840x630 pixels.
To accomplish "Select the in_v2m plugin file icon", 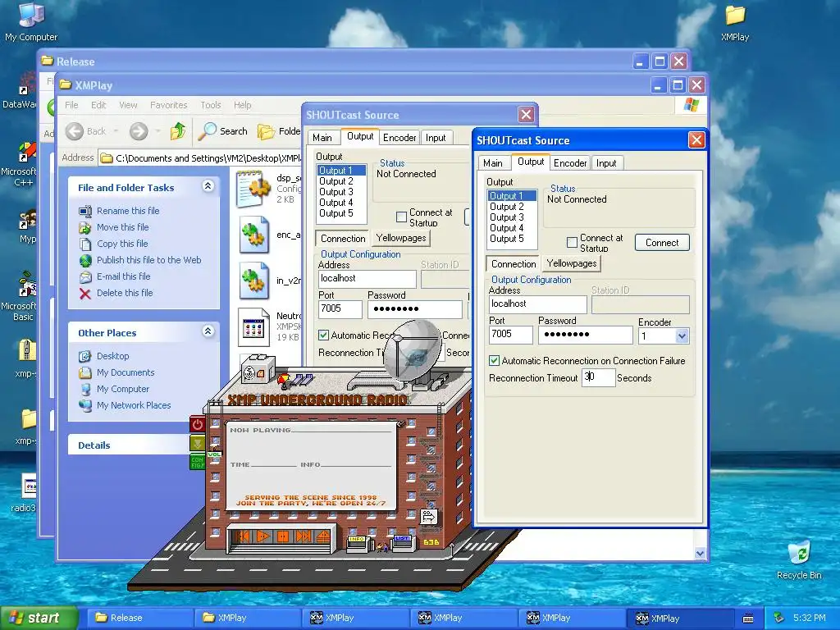I will coord(254,281).
